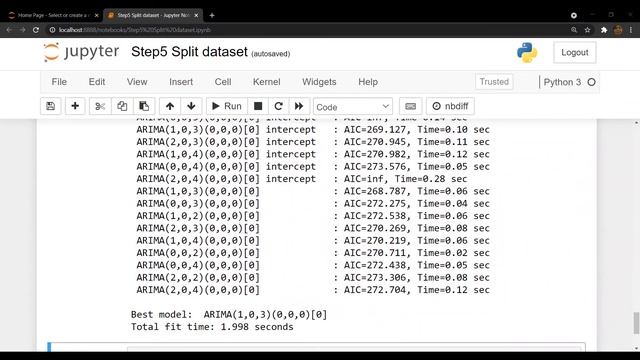640x360 pixels.
Task: Click the Python logo icon
Action: tap(527, 53)
